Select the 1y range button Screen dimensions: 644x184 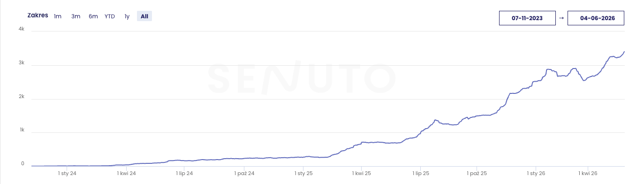127,16
